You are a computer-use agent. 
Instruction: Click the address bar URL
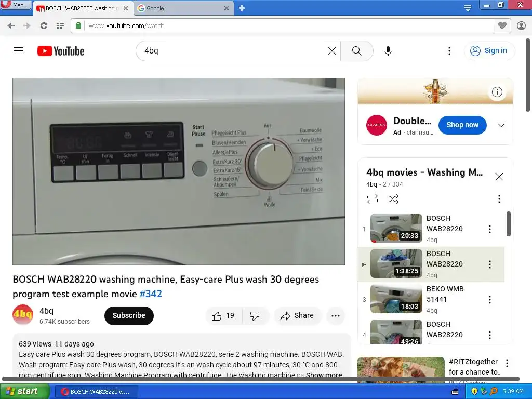(x=126, y=26)
